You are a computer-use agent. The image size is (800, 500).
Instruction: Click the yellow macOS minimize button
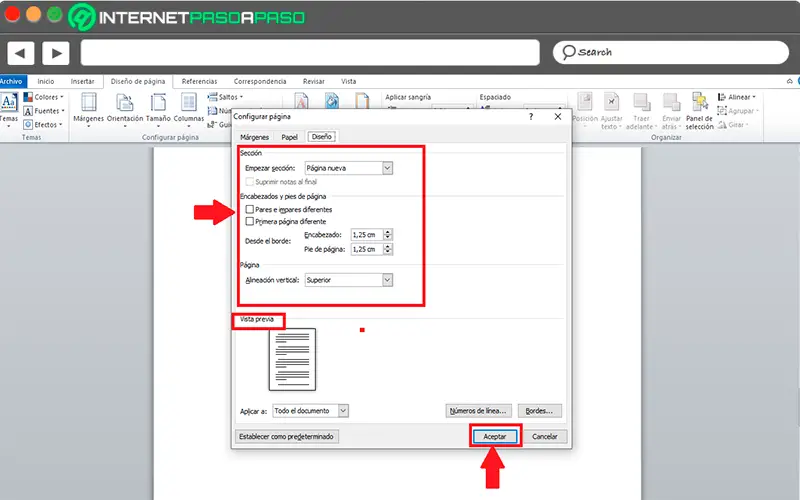[x=33, y=14]
